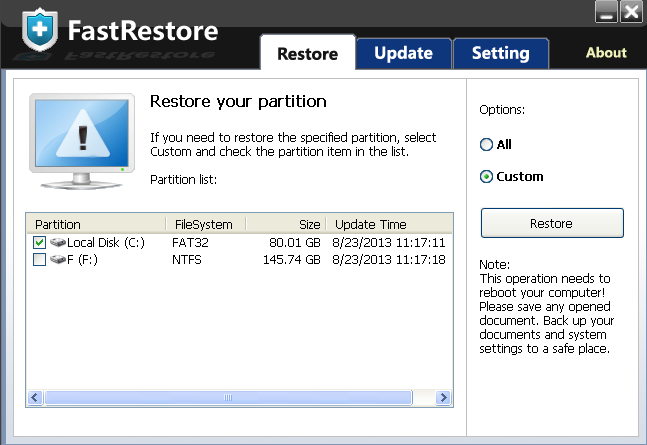
Task: Click the Local Disk (C:) drive icon
Action: [x=57, y=243]
